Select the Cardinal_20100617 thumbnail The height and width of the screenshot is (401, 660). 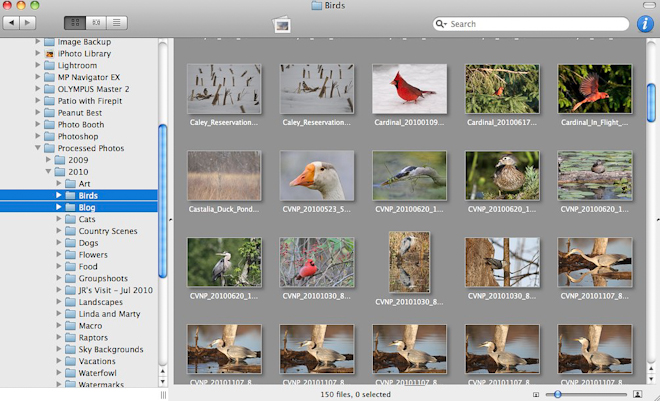coord(502,89)
